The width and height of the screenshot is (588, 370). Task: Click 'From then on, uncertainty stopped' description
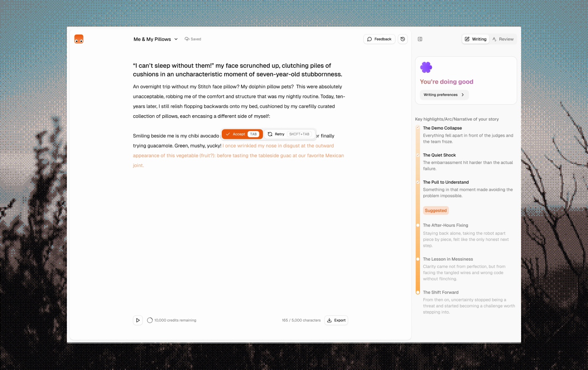click(x=469, y=306)
